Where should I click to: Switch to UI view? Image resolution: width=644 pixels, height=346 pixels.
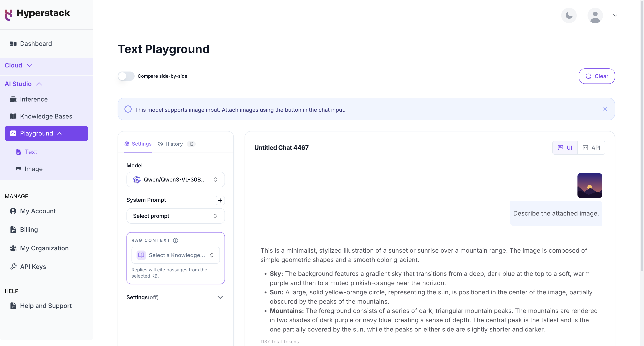(565, 148)
